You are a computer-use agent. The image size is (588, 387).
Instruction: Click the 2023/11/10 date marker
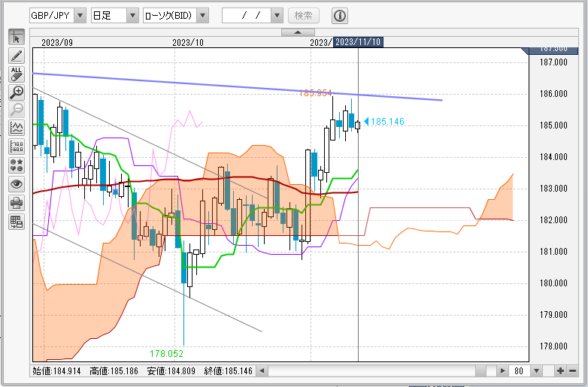358,42
